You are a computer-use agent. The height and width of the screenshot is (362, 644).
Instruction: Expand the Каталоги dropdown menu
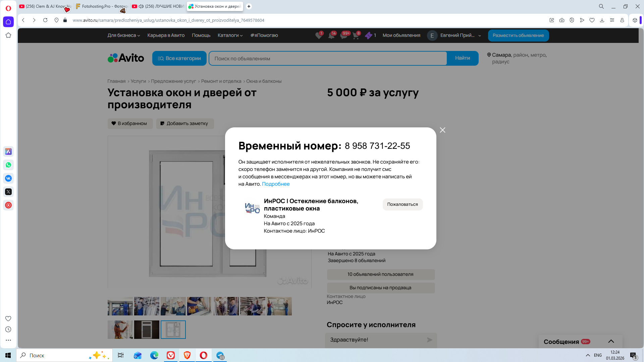[x=230, y=35]
